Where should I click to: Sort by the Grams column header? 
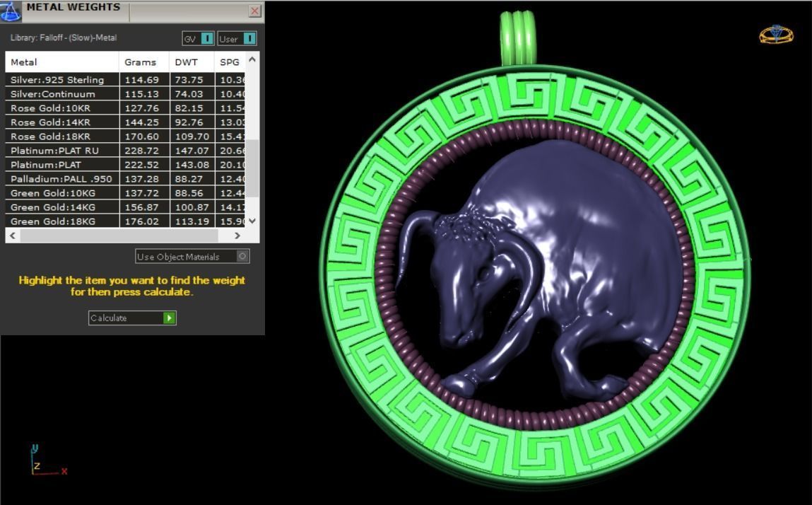144,62
